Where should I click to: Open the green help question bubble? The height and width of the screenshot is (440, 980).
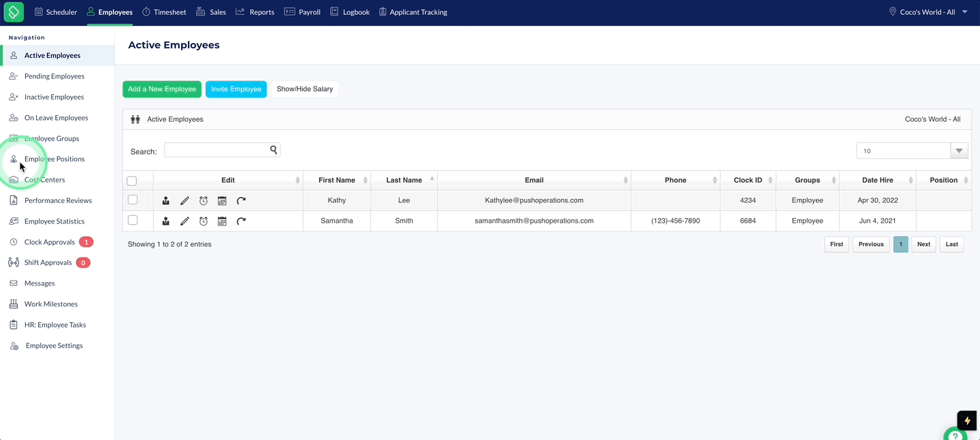pyautogui.click(x=955, y=435)
